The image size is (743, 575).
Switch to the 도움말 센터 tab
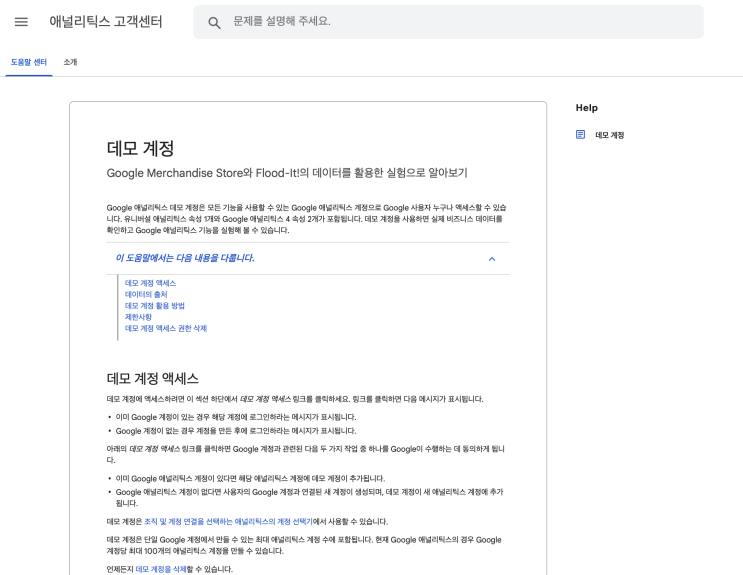coord(29,62)
